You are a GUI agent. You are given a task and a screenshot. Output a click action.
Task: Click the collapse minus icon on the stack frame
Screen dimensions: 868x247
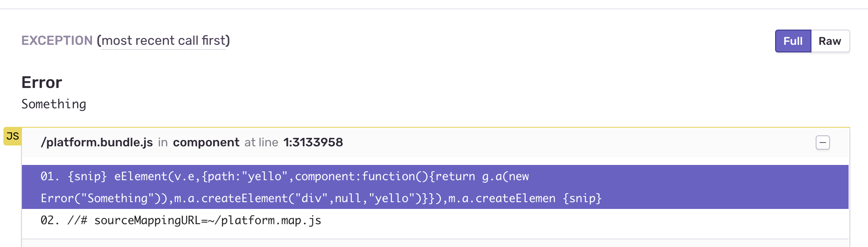pos(822,143)
